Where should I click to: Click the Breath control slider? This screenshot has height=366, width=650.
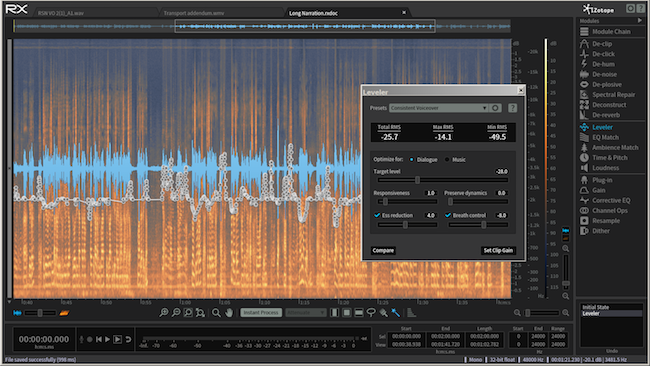click(x=478, y=225)
